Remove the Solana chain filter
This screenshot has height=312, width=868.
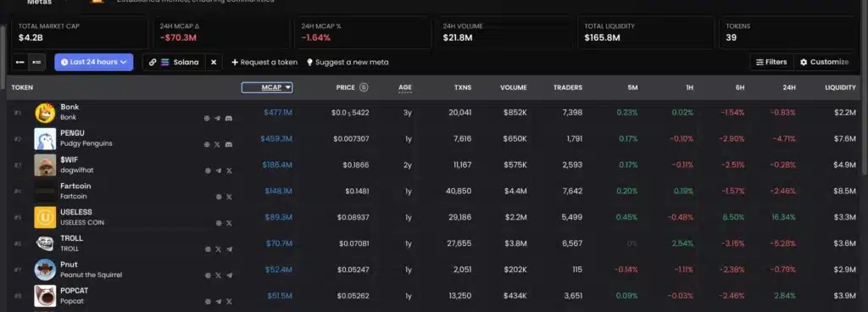coord(214,63)
